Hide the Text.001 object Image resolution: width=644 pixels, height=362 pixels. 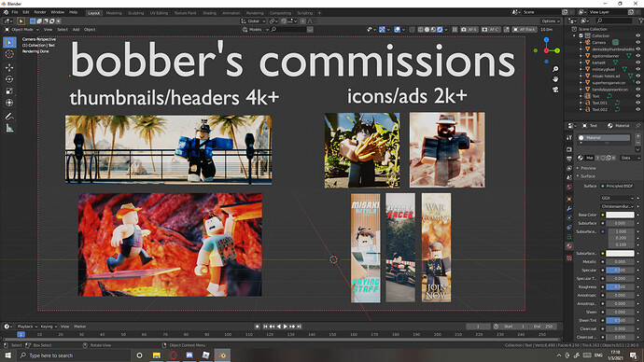[x=637, y=103]
